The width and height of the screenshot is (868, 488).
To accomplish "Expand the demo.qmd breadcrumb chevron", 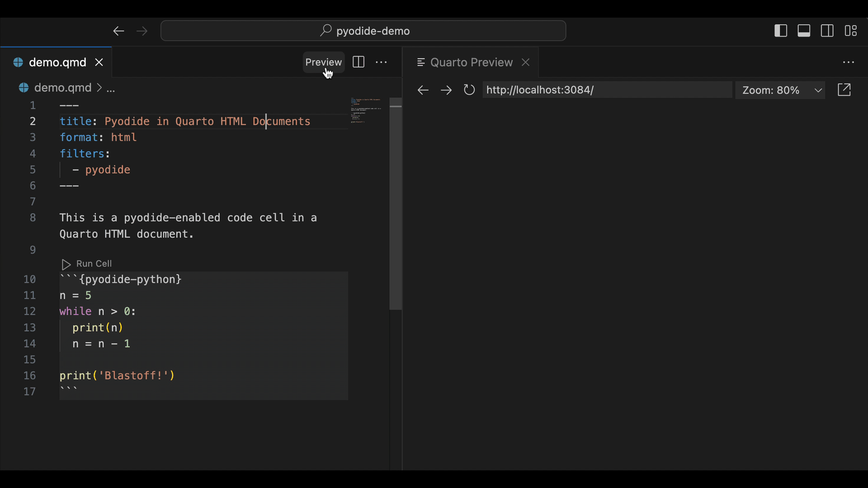I will click(100, 88).
